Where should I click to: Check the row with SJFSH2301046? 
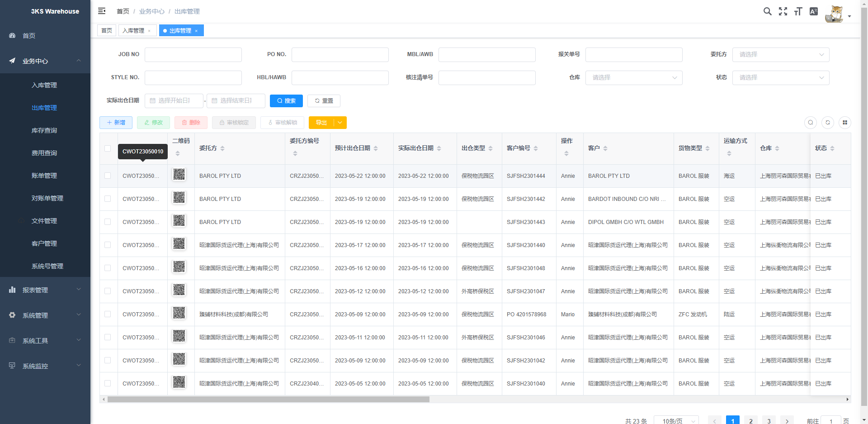click(108, 337)
